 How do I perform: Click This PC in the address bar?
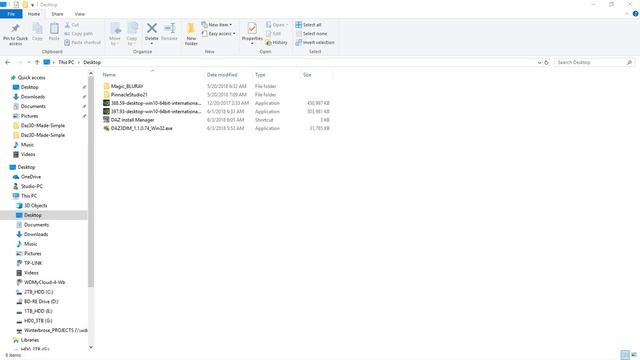coord(66,62)
